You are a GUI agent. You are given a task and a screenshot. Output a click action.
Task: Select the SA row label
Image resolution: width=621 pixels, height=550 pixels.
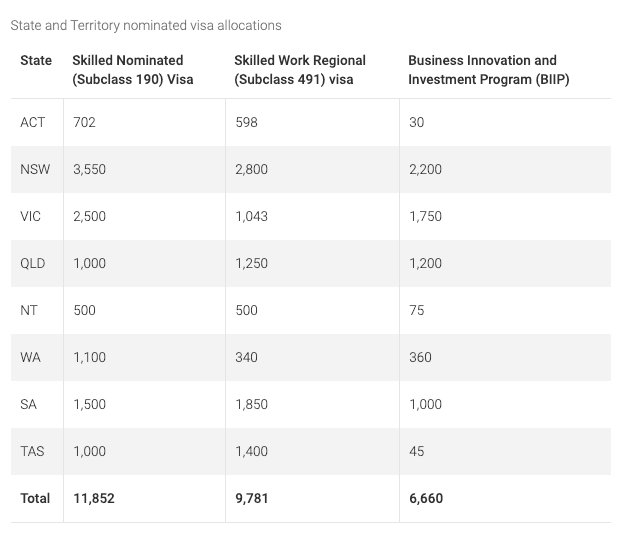coord(29,404)
